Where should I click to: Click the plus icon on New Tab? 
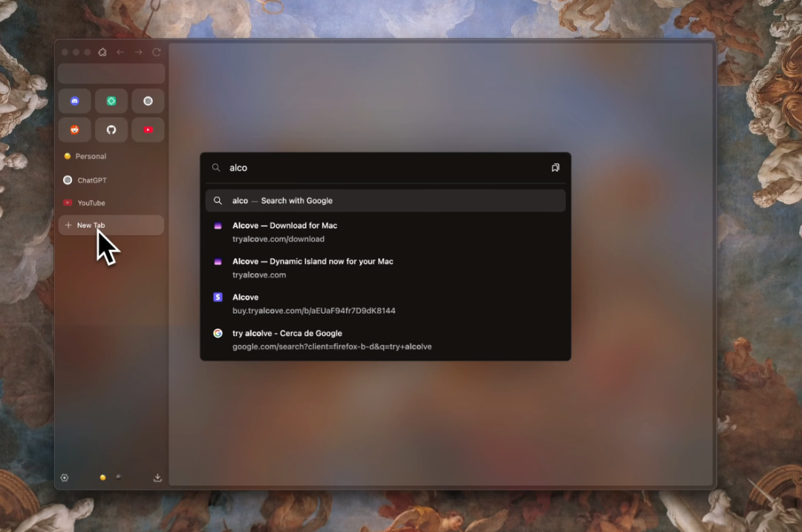pos(68,226)
